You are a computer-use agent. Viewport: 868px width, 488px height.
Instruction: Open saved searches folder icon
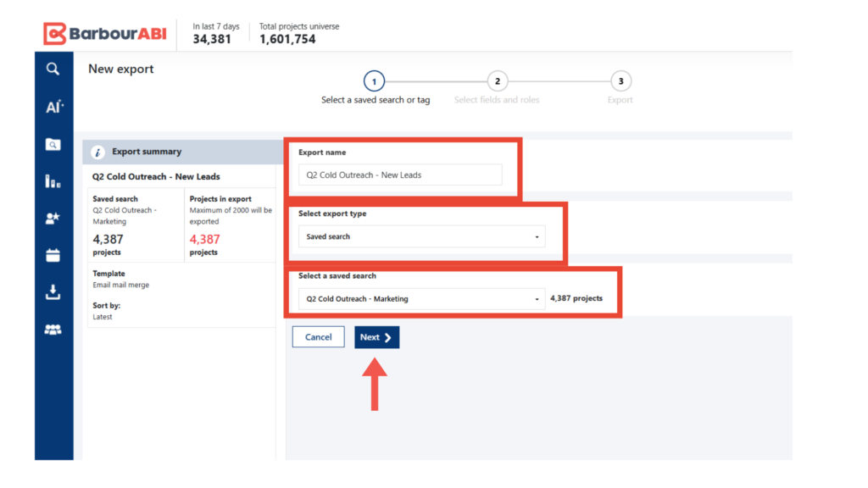53,144
